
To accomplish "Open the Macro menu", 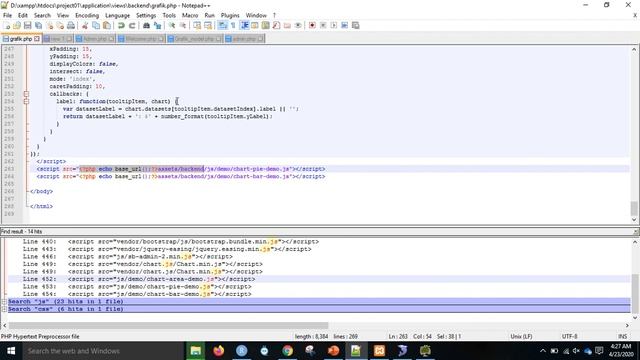I will click(x=190, y=15).
